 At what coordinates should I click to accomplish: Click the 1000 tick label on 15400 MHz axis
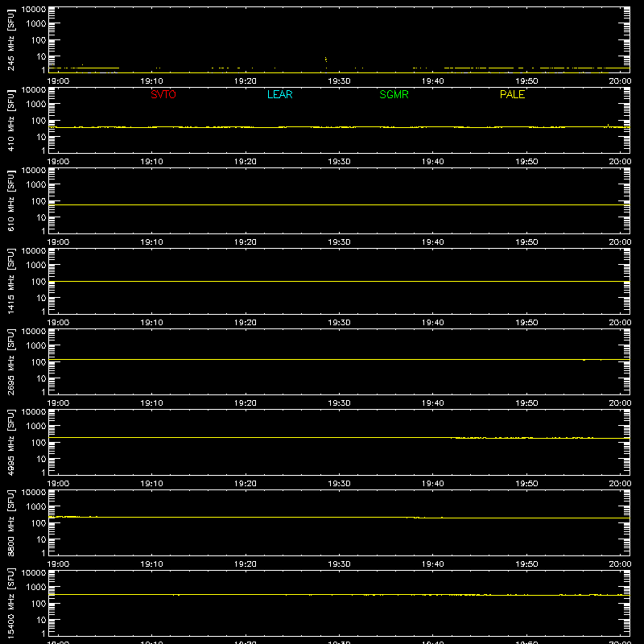[x=36, y=588]
